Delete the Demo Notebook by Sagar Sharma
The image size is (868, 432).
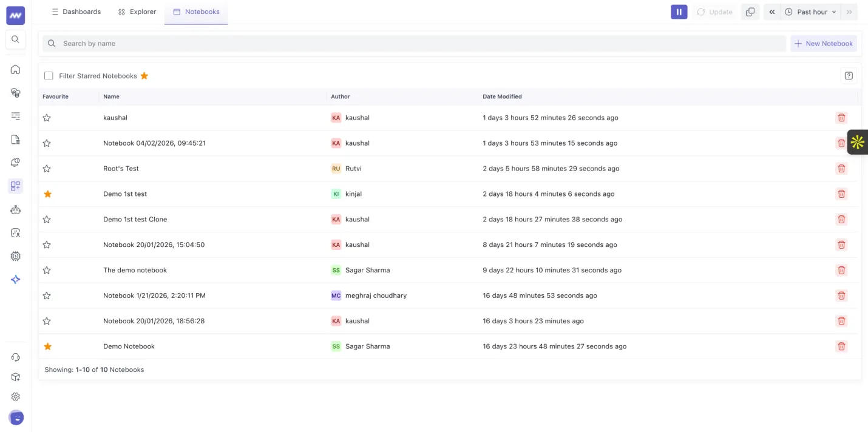(x=841, y=346)
